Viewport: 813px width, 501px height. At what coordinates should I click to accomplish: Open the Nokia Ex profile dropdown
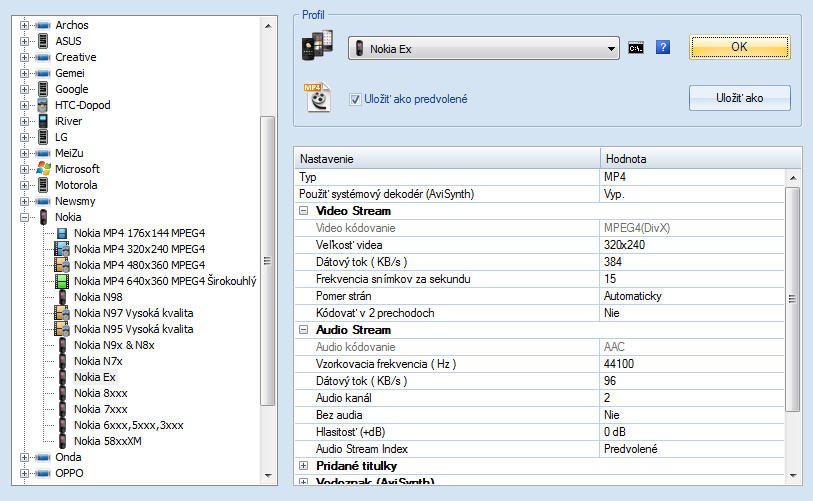(x=611, y=48)
